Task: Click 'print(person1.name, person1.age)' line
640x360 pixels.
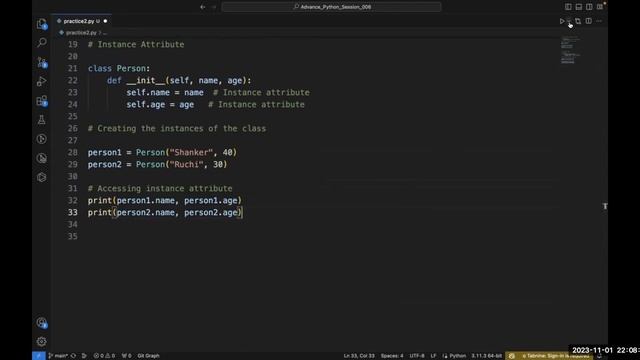Action: pos(165,200)
